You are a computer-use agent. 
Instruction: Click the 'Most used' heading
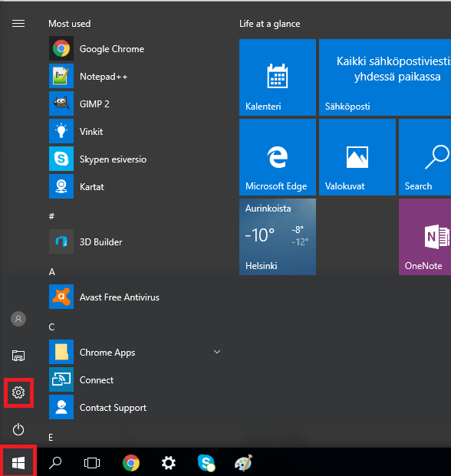(x=70, y=23)
